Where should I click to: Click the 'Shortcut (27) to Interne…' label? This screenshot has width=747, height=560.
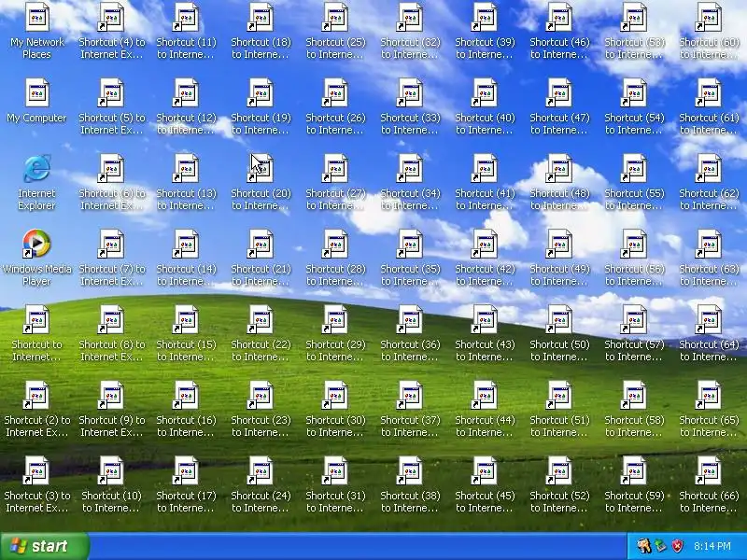point(336,199)
